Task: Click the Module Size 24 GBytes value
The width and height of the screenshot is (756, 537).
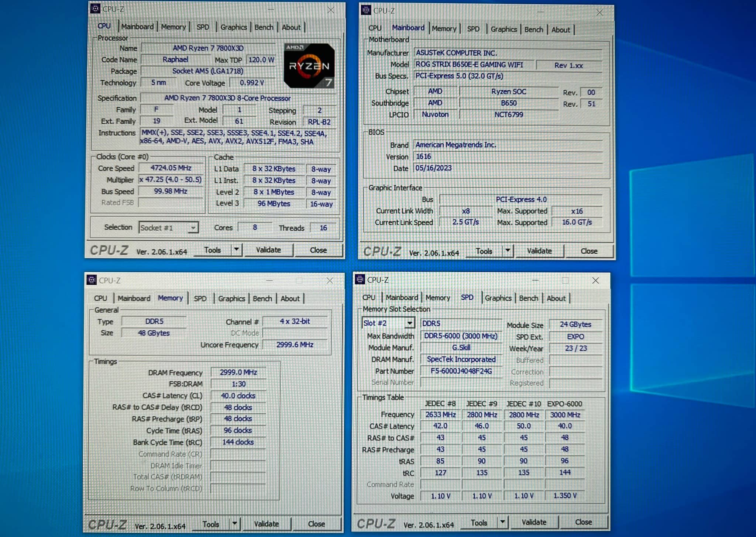Action: [575, 324]
